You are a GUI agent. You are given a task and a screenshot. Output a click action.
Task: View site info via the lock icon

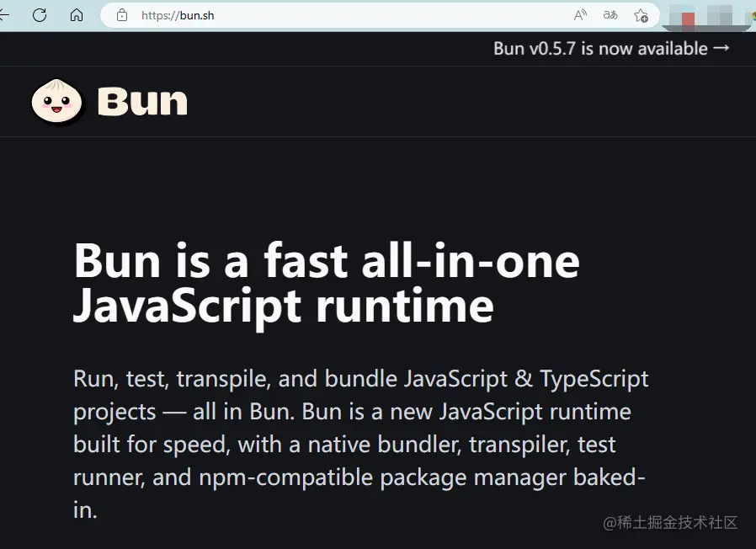tap(122, 15)
